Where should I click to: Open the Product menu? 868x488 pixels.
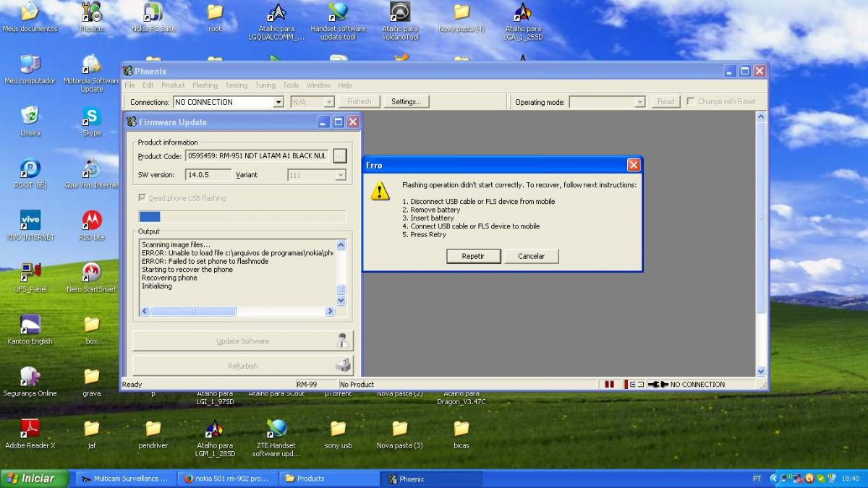pyautogui.click(x=173, y=85)
